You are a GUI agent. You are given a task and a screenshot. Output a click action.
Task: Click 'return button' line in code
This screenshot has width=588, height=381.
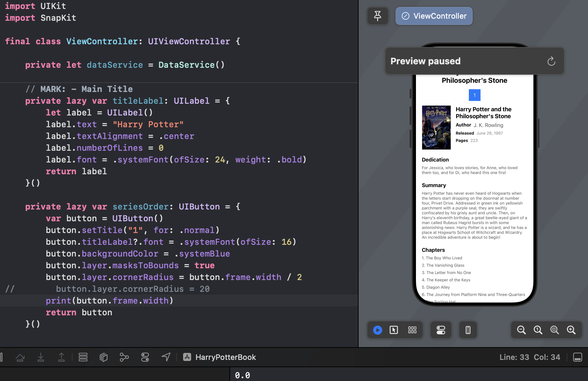(79, 313)
